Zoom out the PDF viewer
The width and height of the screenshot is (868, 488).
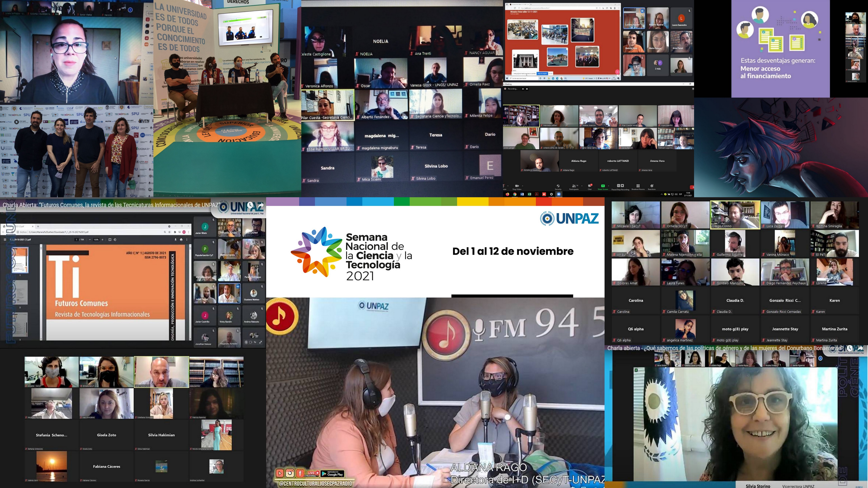coord(90,240)
